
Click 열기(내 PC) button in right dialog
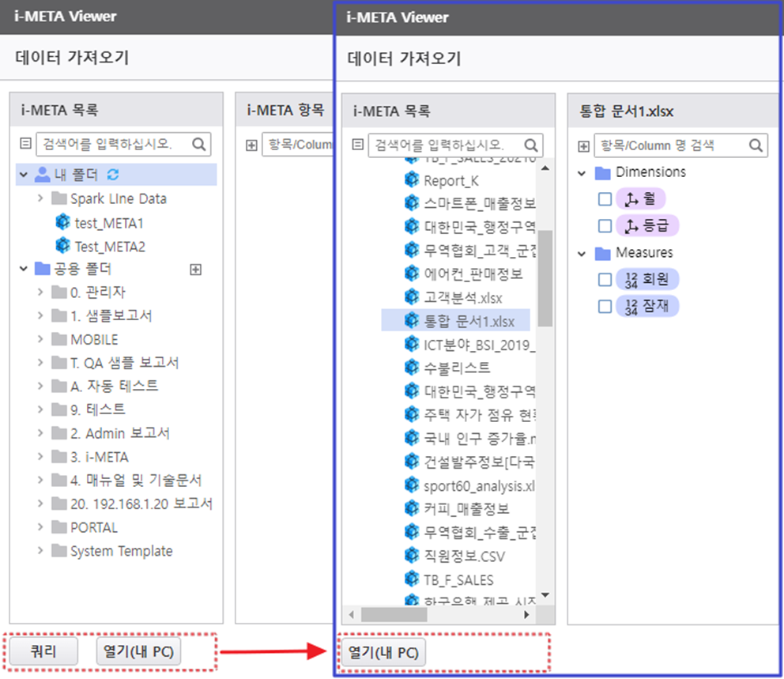coord(383,652)
